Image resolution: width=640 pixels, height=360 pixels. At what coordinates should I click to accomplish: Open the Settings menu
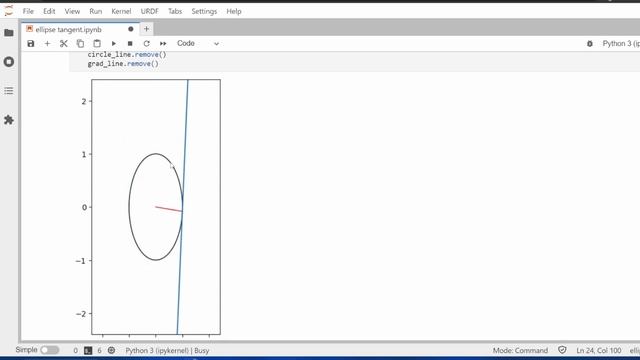204,11
